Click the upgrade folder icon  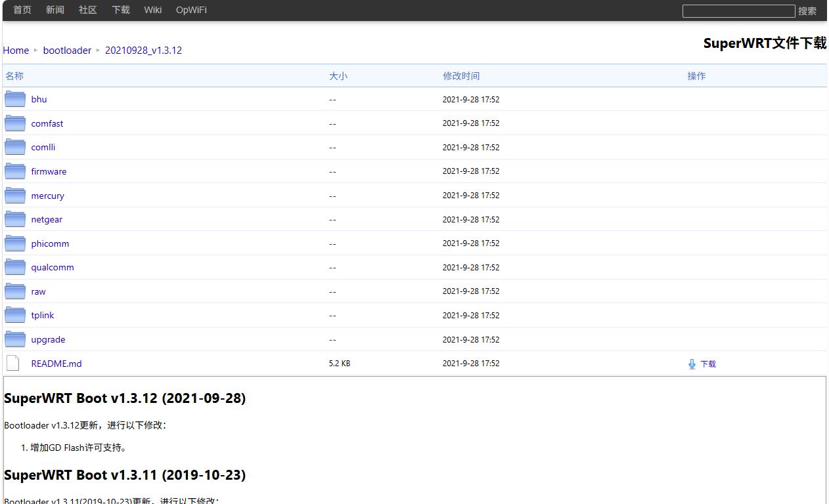(x=15, y=339)
